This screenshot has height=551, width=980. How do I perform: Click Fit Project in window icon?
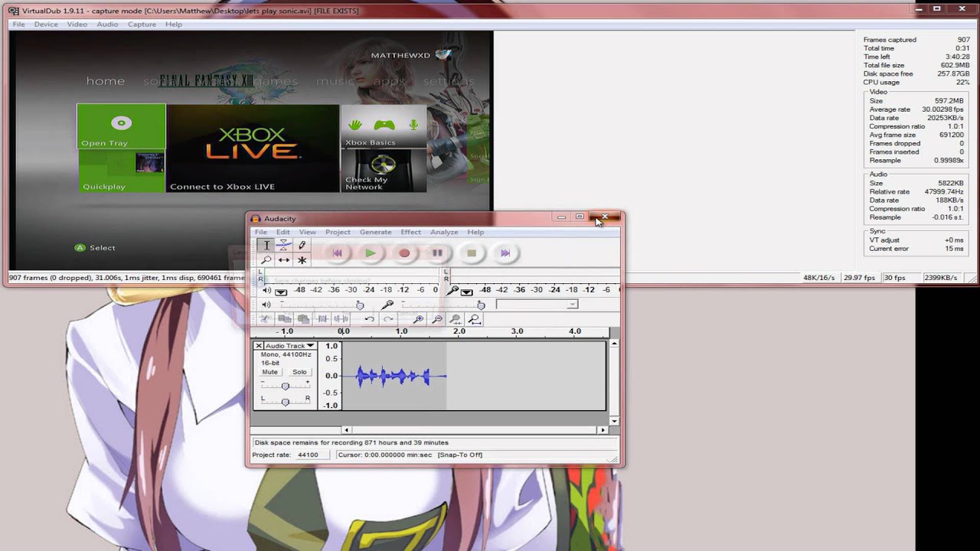(x=475, y=319)
